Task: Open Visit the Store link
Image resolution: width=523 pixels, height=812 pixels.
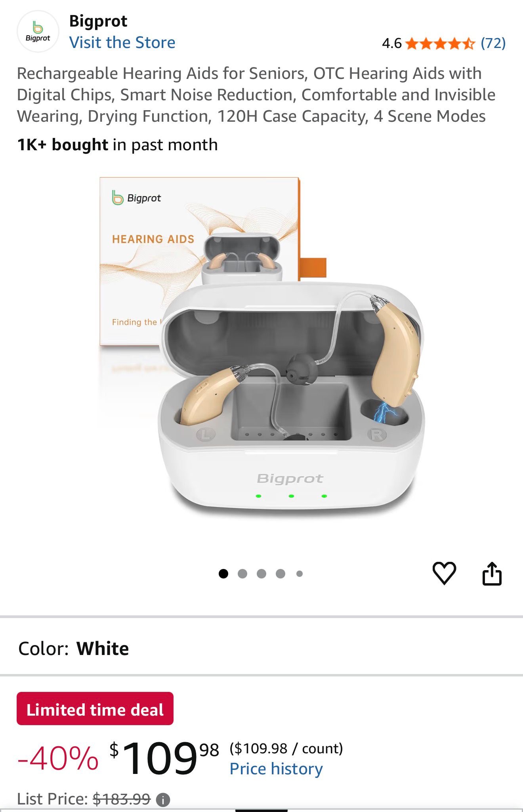Action: pyautogui.click(x=122, y=42)
